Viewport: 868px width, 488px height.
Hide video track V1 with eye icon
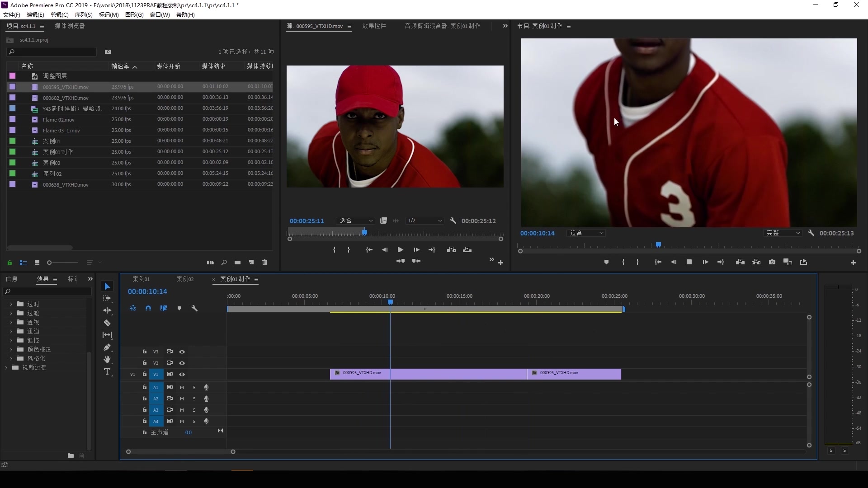click(x=182, y=374)
